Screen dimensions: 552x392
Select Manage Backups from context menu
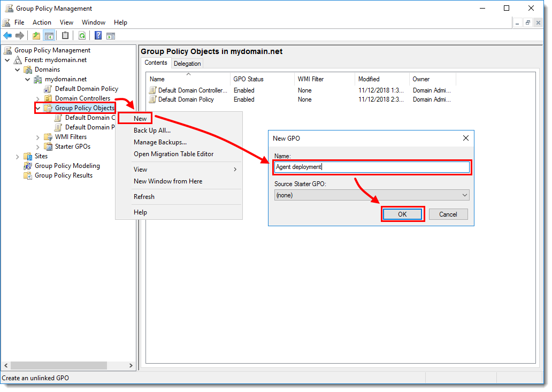[160, 142]
